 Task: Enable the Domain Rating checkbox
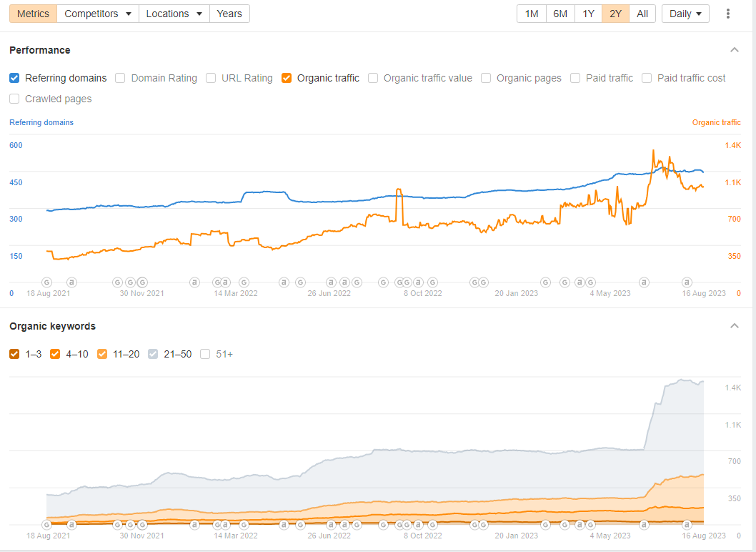[x=120, y=78]
